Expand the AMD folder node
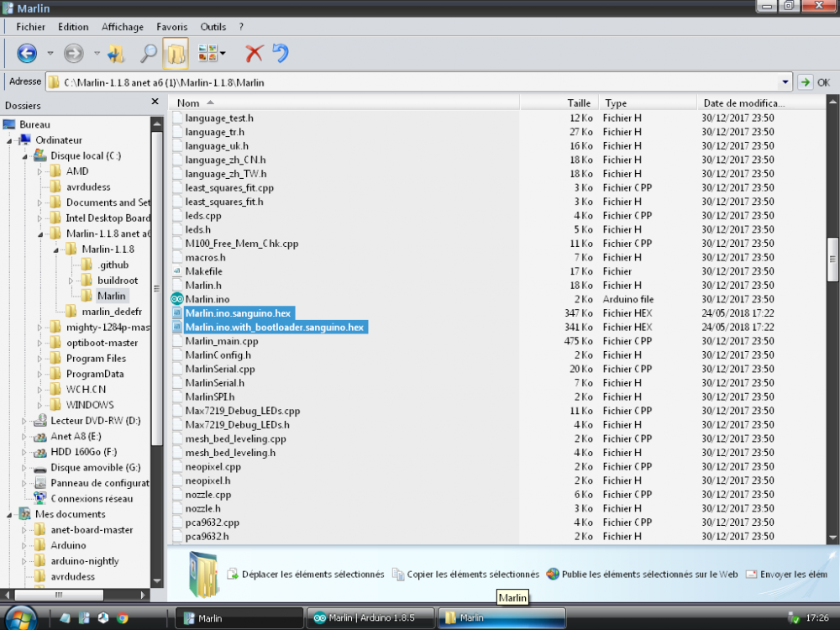 pyautogui.click(x=39, y=171)
